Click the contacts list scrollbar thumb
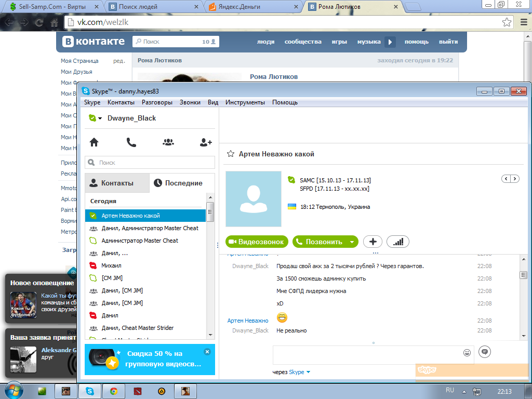532x399 pixels. click(x=210, y=212)
